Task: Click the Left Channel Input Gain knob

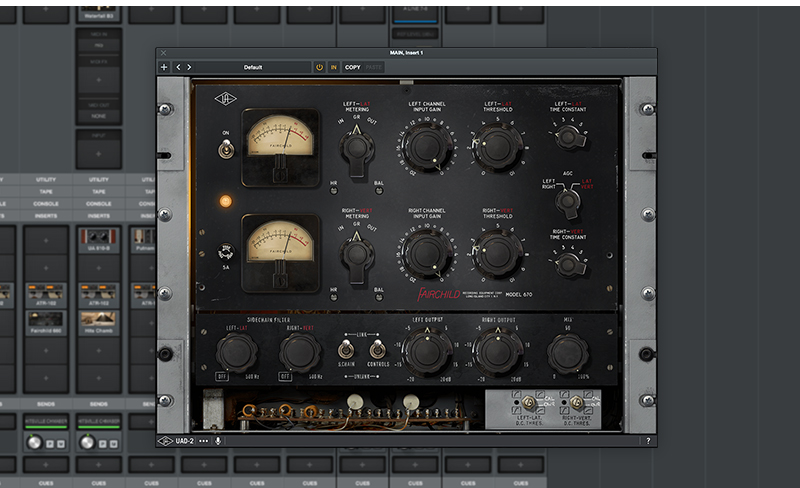Action: click(x=427, y=147)
